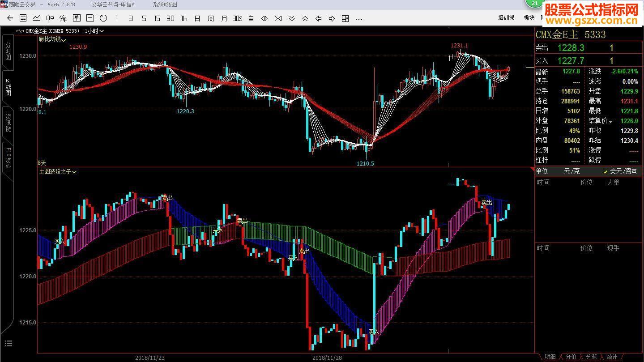Expand the 1小时 period dropdown

tap(94, 31)
